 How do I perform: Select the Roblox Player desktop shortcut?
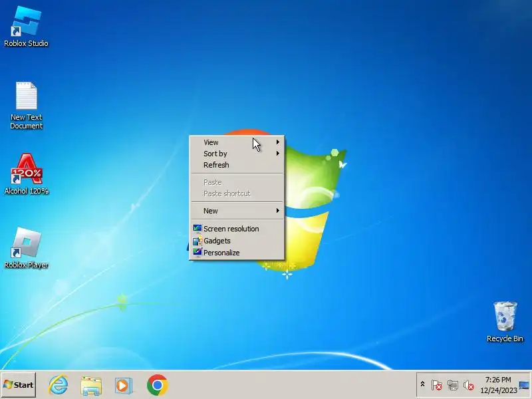[x=26, y=248]
